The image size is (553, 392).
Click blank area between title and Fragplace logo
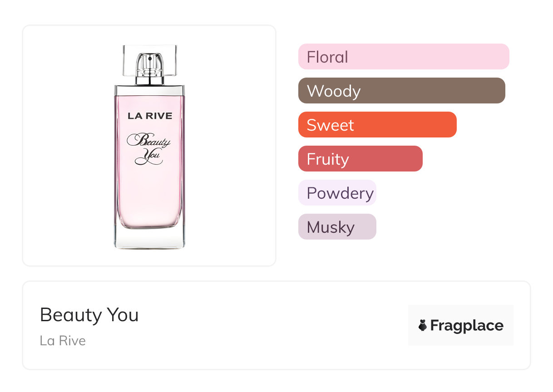[x=272, y=325]
